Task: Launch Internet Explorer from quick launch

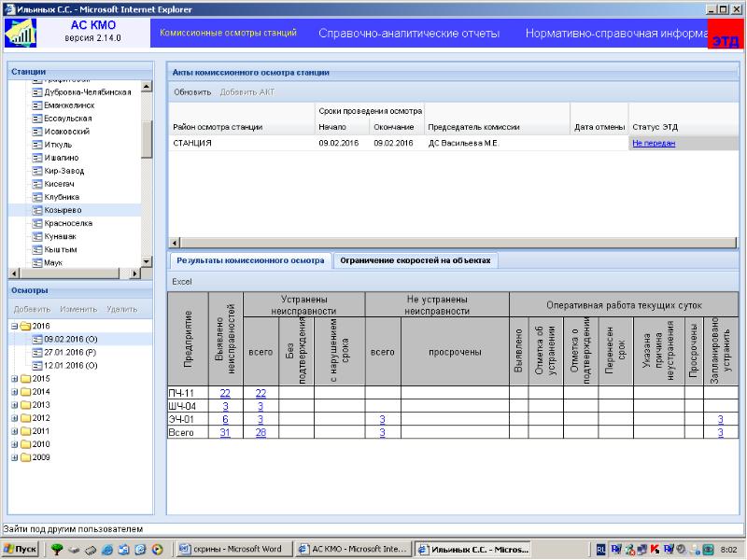Action: coord(107,550)
